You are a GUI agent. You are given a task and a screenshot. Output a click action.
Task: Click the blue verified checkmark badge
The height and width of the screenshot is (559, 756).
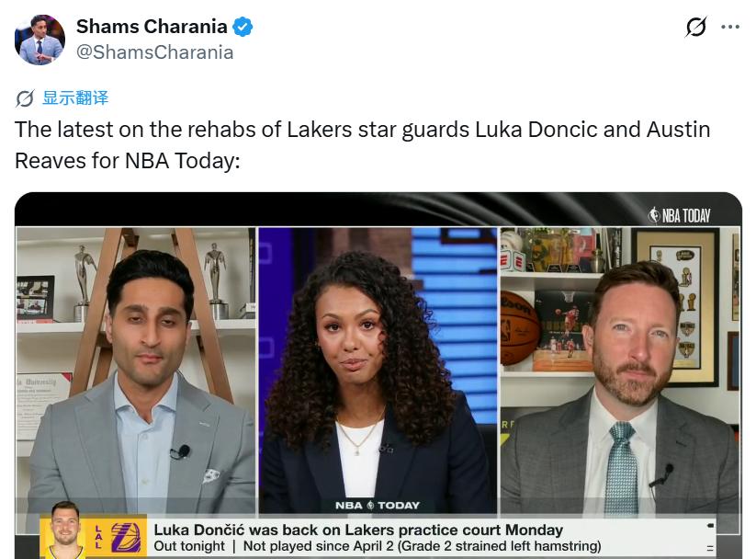pos(243,27)
